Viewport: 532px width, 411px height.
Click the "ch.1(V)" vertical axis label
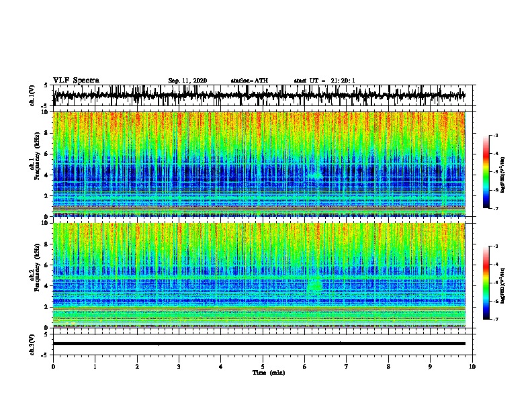point(32,95)
